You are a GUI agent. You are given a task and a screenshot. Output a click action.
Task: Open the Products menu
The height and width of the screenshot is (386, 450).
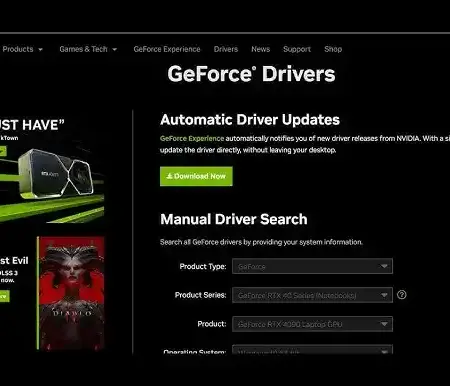point(23,49)
